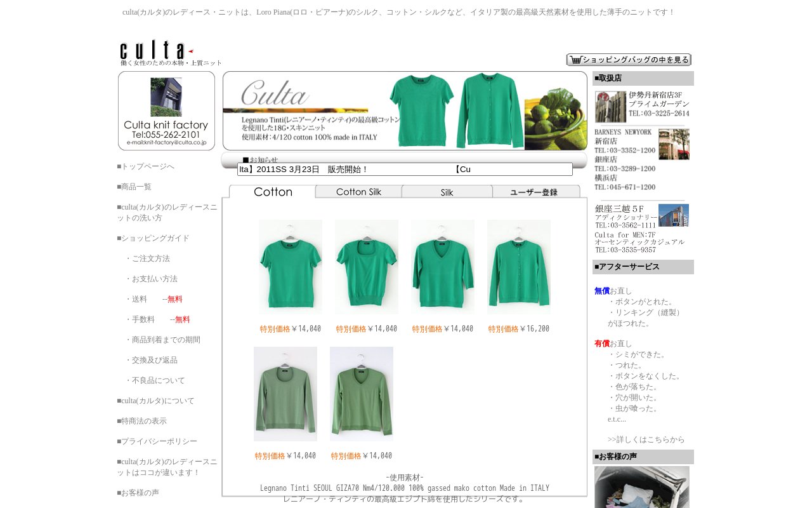Open the green cardigan priced ¥16,200

point(519,267)
